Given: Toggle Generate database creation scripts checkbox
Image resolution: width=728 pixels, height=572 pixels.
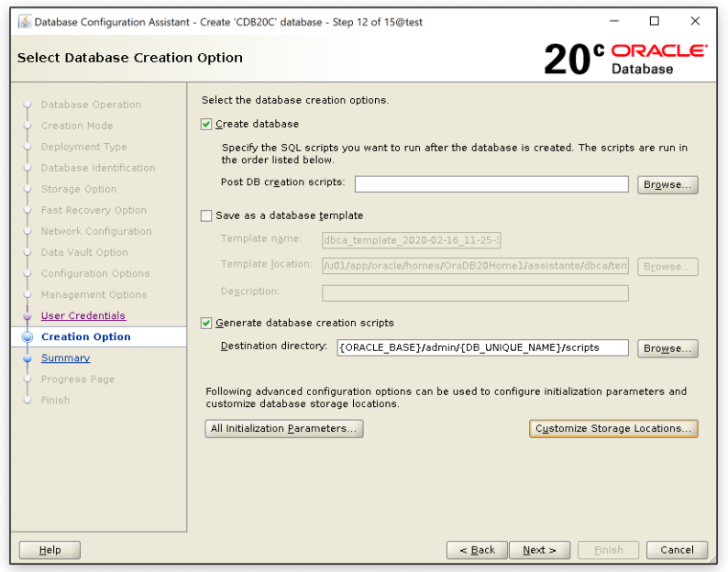Looking at the screenshot, I should (206, 323).
